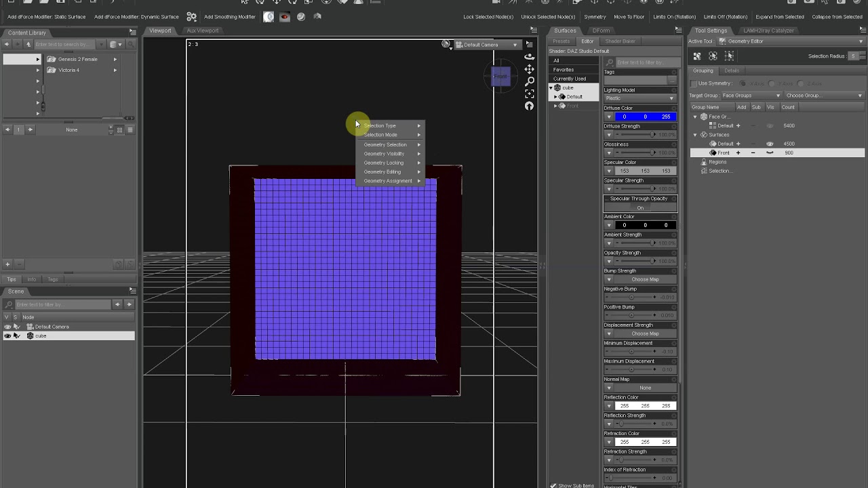Open the Content Library pane options icon
The width and height of the screenshot is (868, 488).
coord(132,32)
